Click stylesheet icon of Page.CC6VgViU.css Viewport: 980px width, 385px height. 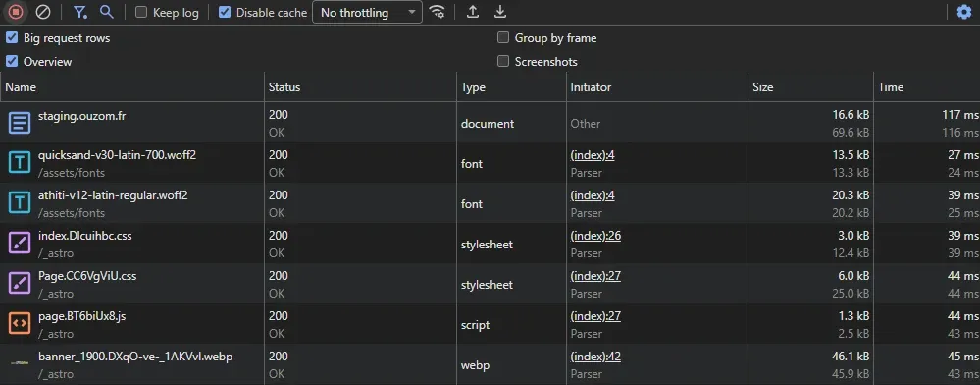coord(20,284)
